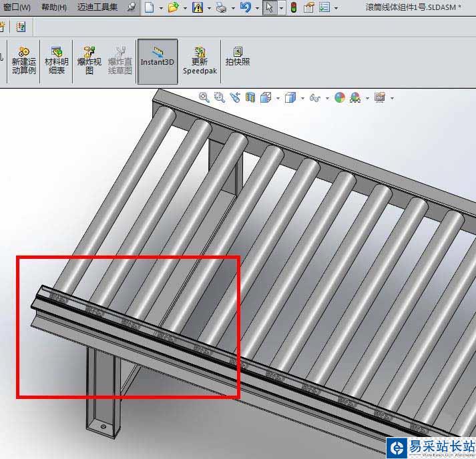Click 拍快照 button
This screenshot has height=459, width=476.
(238, 57)
